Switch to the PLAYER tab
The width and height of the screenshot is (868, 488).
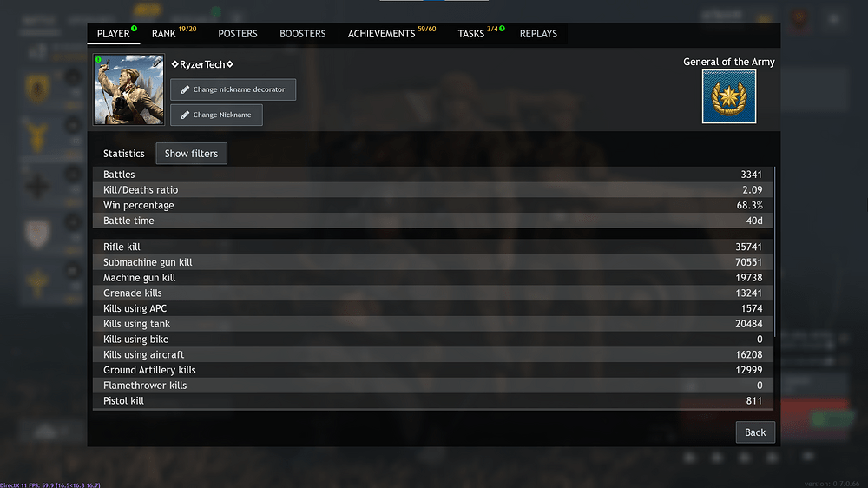[x=114, y=34]
